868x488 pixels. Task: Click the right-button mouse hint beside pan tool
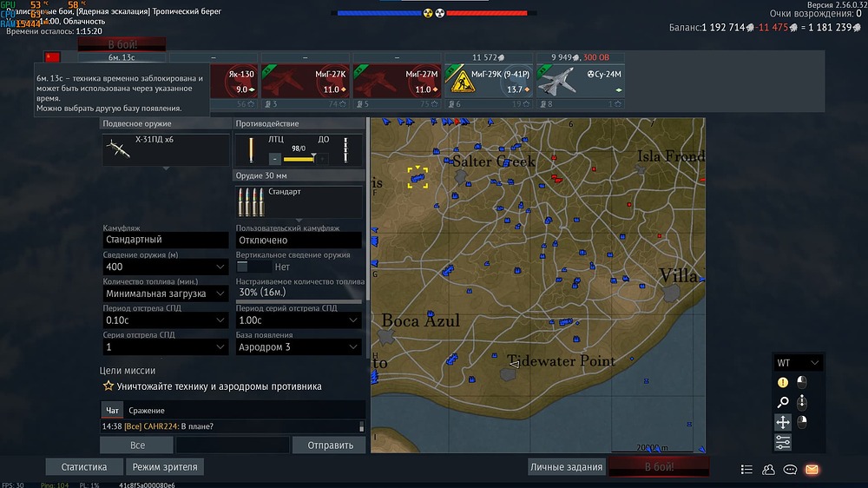click(x=801, y=422)
